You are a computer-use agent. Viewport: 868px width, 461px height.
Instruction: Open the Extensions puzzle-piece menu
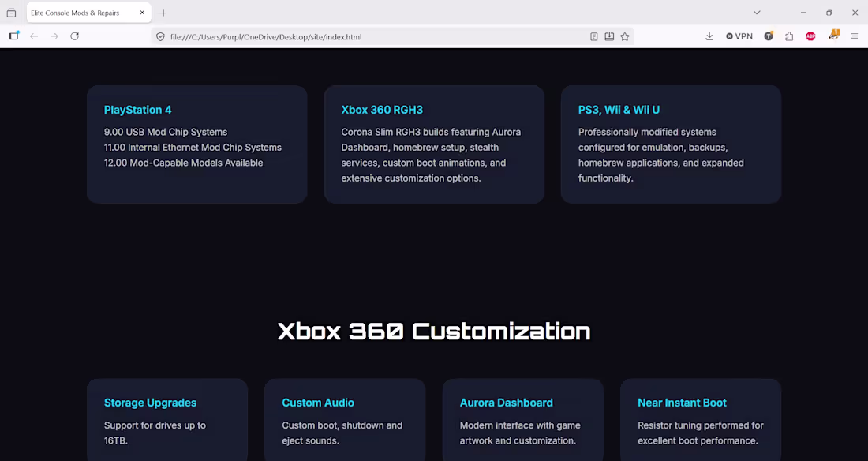point(789,36)
